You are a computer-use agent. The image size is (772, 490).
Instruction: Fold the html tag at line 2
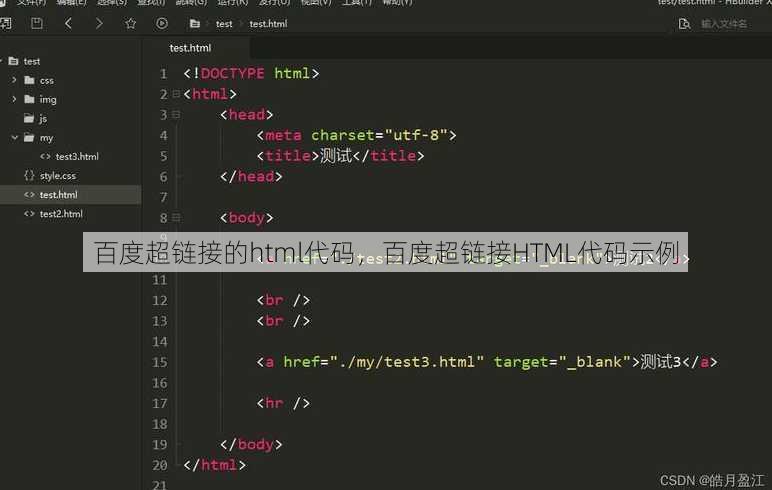[x=176, y=94]
